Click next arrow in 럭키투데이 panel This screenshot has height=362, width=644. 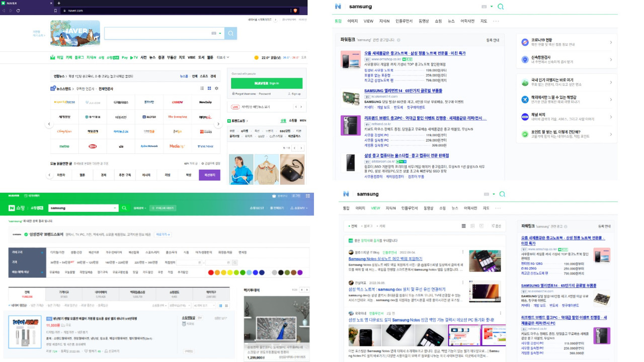click(x=307, y=290)
